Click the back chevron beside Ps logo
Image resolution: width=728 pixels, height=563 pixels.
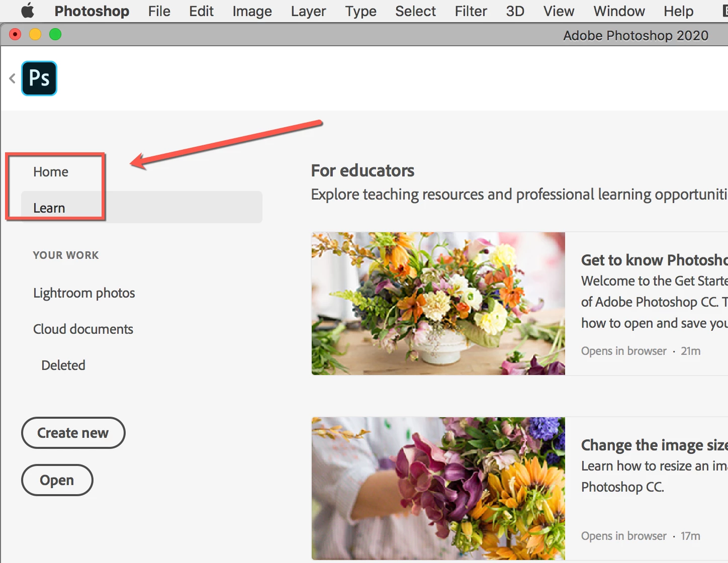[x=13, y=78]
